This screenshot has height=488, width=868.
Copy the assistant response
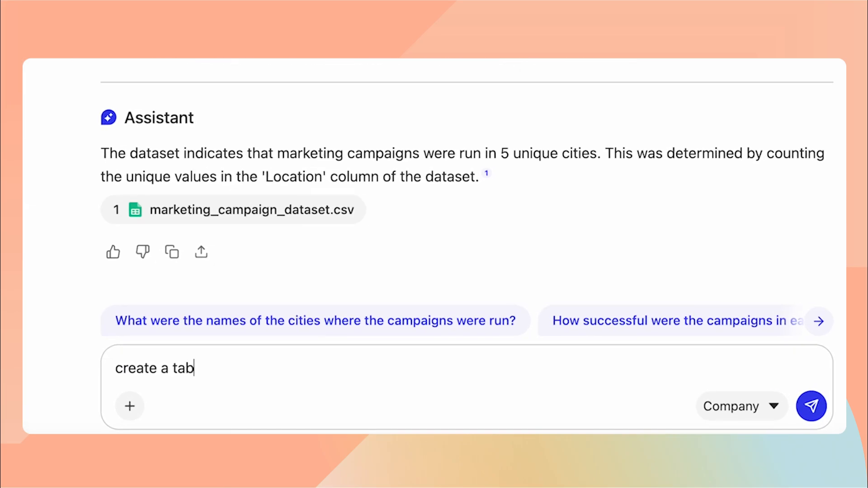click(x=172, y=252)
